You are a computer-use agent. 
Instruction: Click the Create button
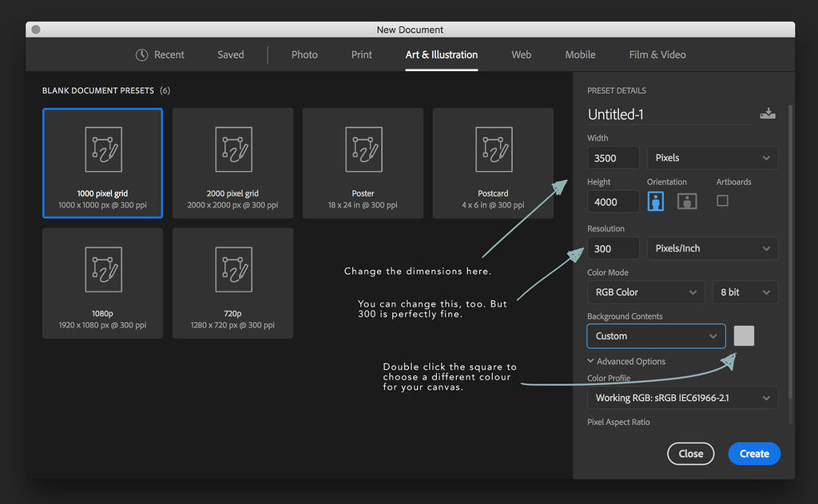click(753, 454)
